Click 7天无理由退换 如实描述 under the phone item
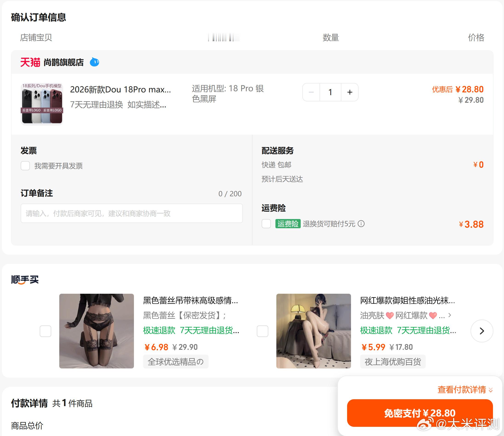This screenshot has width=504, height=436. tap(118, 105)
